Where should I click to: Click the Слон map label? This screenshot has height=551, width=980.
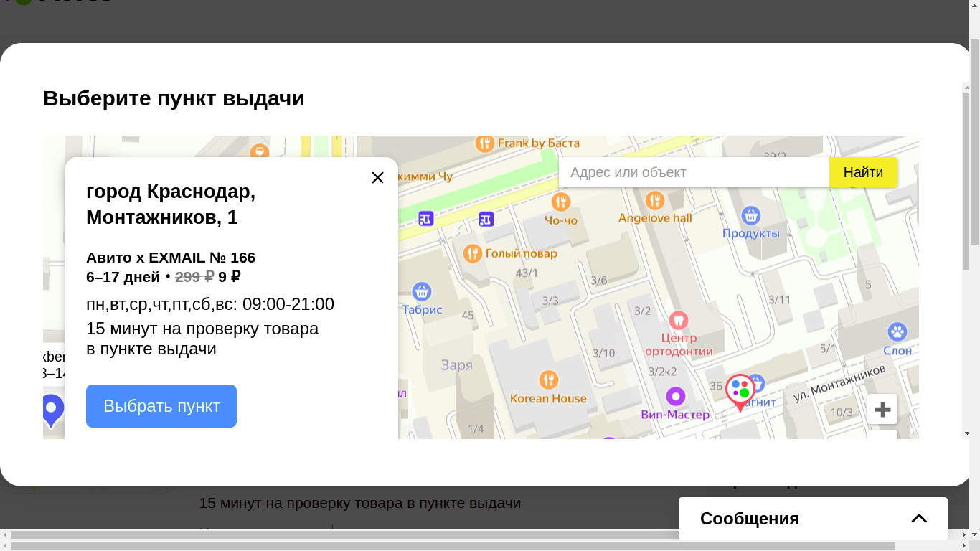tap(897, 351)
